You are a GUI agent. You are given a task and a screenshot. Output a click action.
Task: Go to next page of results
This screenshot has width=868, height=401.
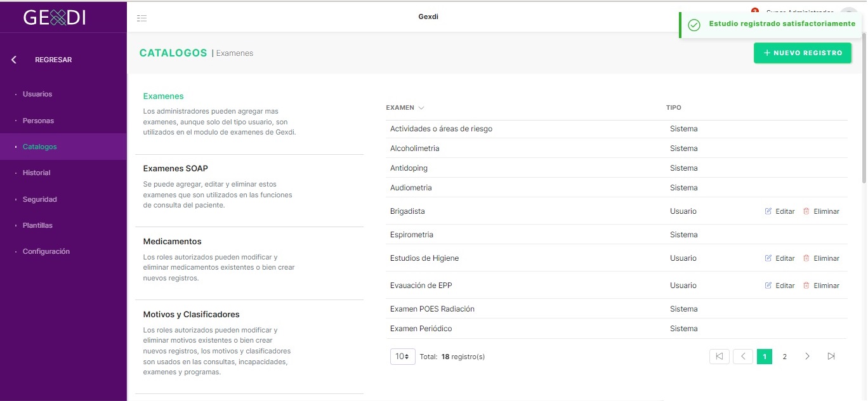pyautogui.click(x=807, y=357)
